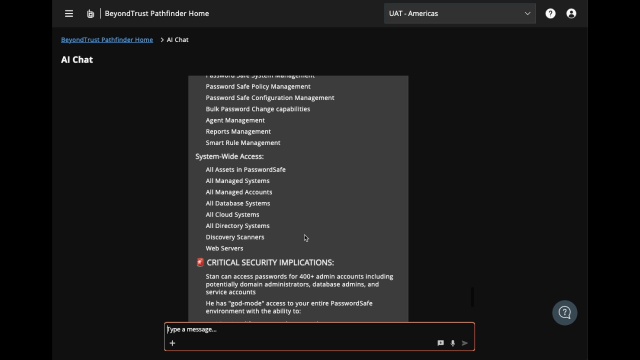The image size is (640, 360).
Task: Click 'All Cloud Systems' list item
Action: (x=232, y=214)
